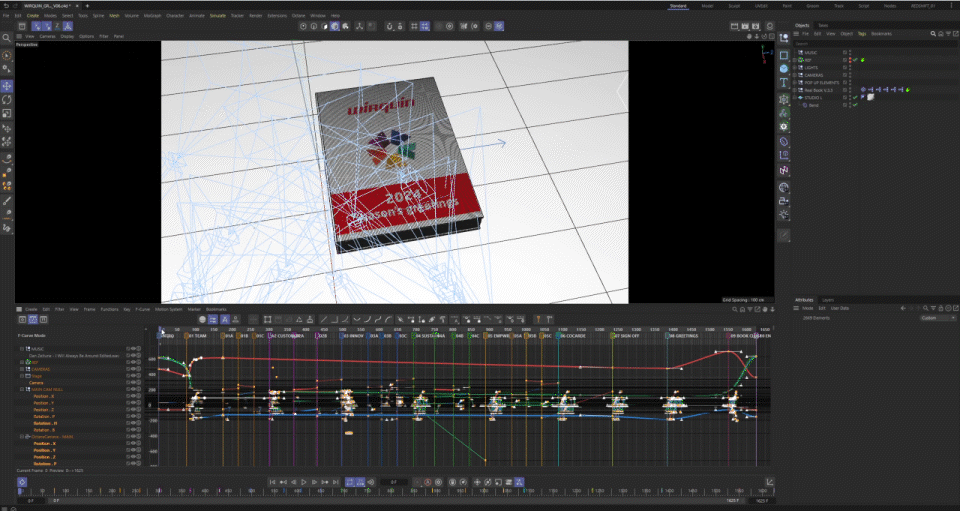Open the Text spline object tool
Screen dimensions: 960x511
784,83
